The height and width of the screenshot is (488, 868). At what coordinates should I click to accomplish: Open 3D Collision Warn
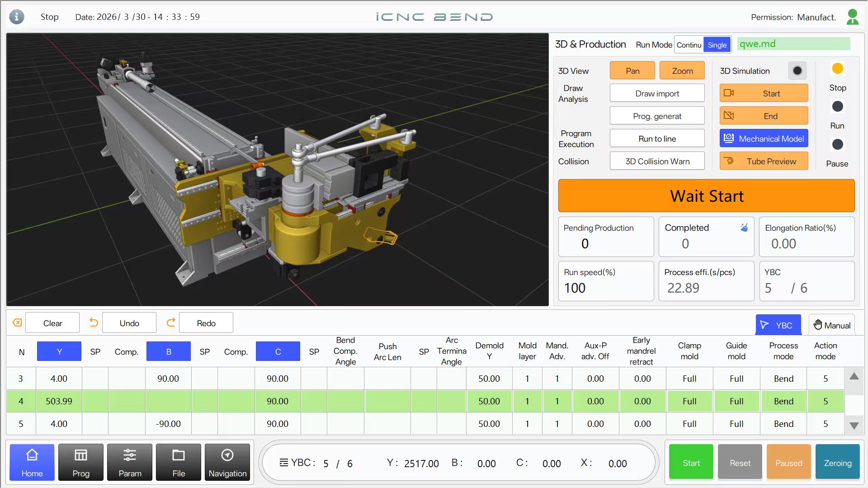click(657, 161)
